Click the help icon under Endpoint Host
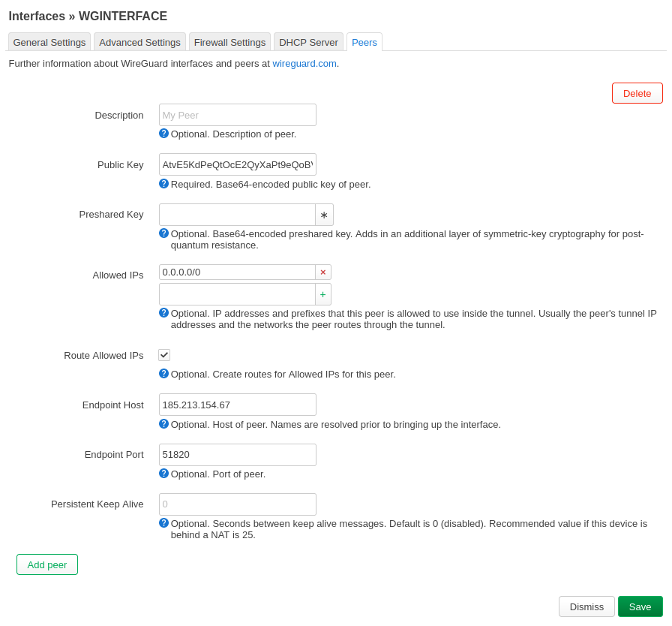 tap(163, 424)
